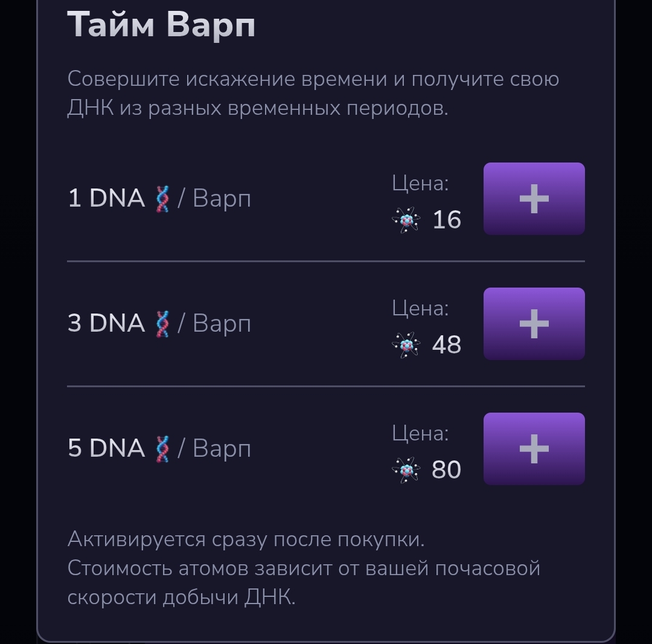Image resolution: width=652 pixels, height=644 pixels.
Task: Tap the atom icon next to price 80
Action: coord(406,470)
